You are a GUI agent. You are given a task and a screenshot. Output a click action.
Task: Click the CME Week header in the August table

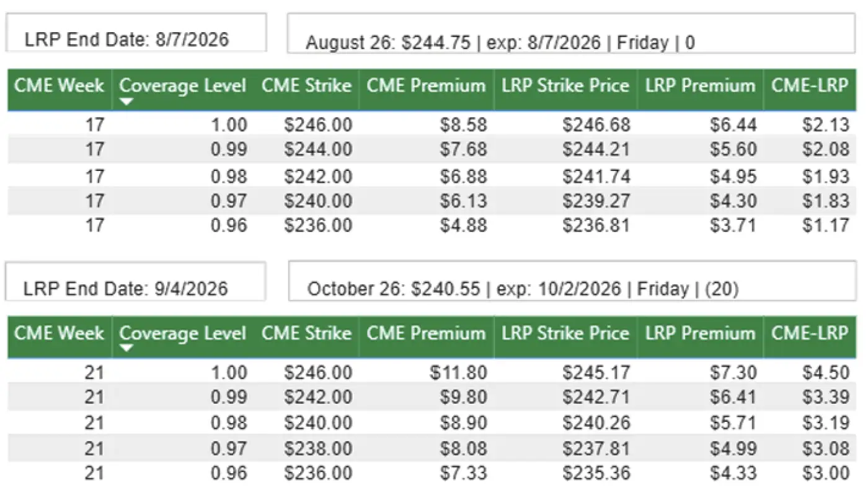click(x=60, y=85)
